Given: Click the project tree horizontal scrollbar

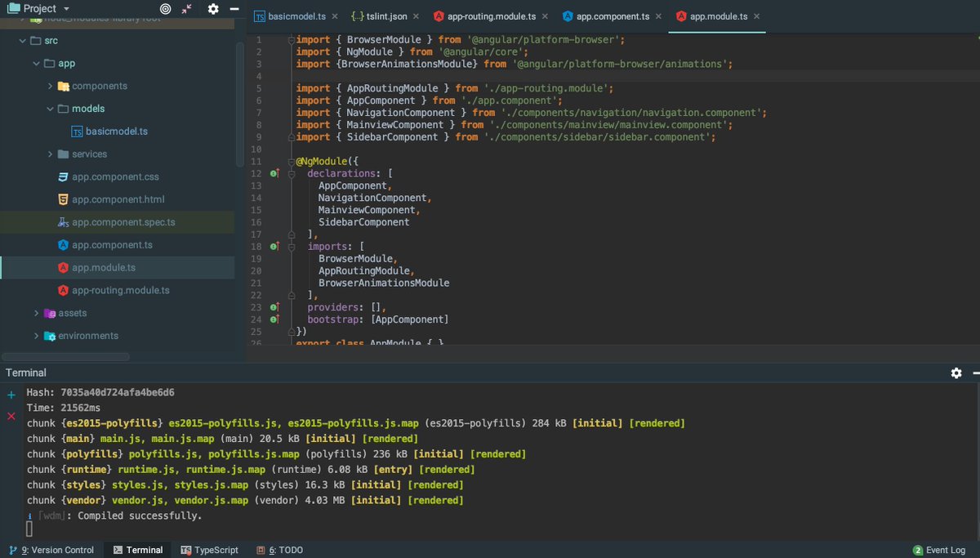Looking at the screenshot, I should pyautogui.click(x=66, y=356).
